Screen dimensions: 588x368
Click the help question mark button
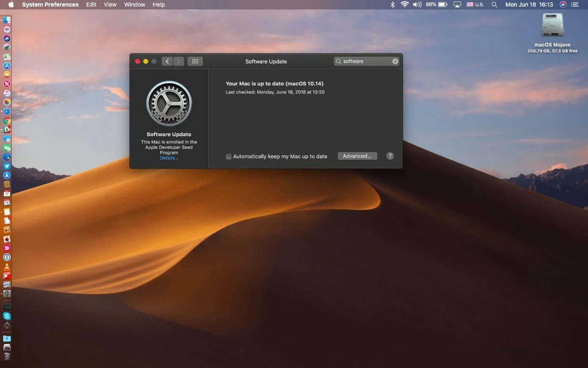point(389,156)
